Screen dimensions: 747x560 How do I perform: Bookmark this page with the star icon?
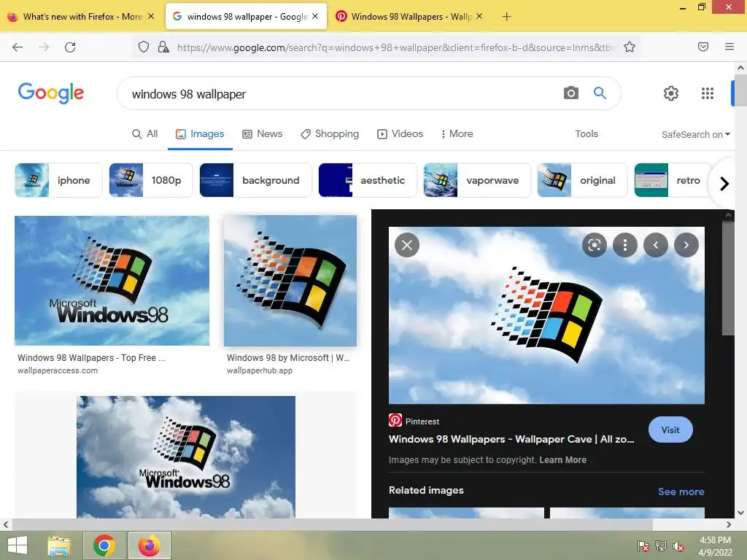pyautogui.click(x=630, y=47)
